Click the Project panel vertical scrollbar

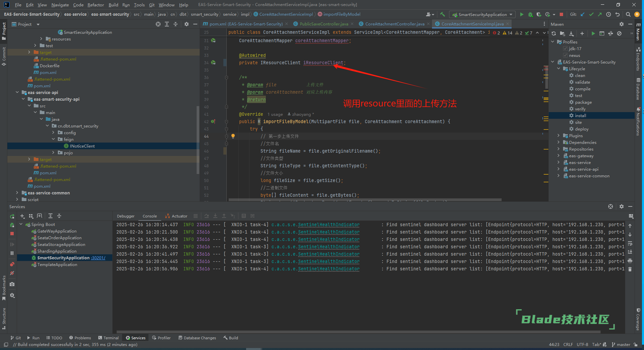tap(198, 140)
